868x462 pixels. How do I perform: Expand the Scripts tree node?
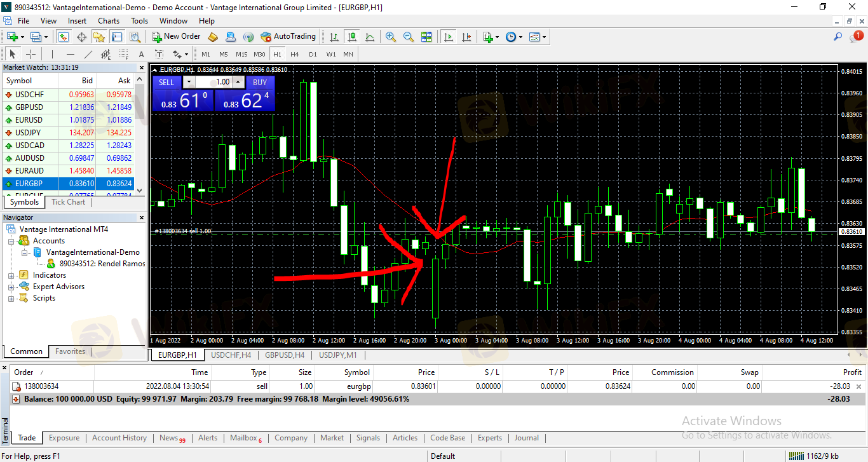pos(11,298)
